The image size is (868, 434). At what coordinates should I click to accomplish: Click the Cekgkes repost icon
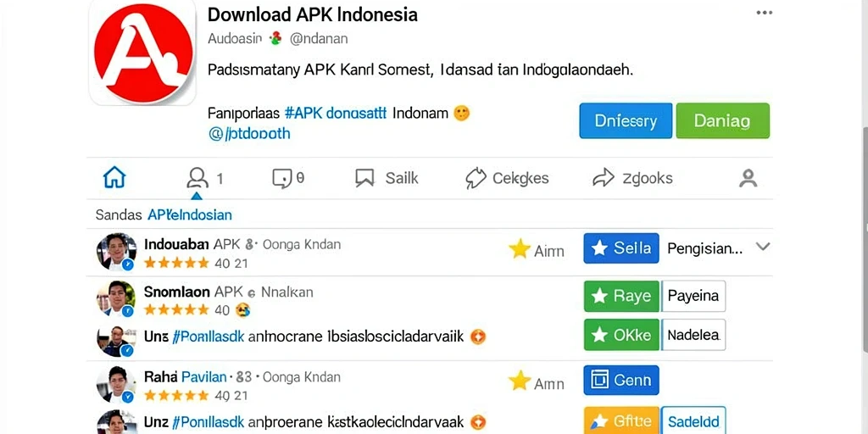point(476,178)
